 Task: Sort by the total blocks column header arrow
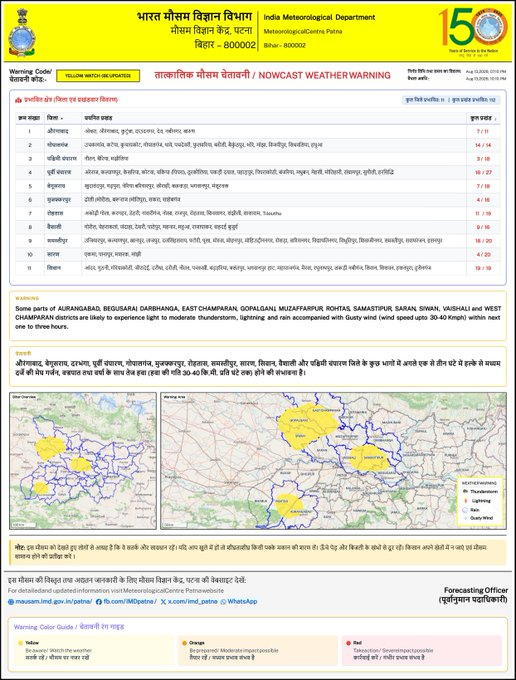click(x=495, y=118)
